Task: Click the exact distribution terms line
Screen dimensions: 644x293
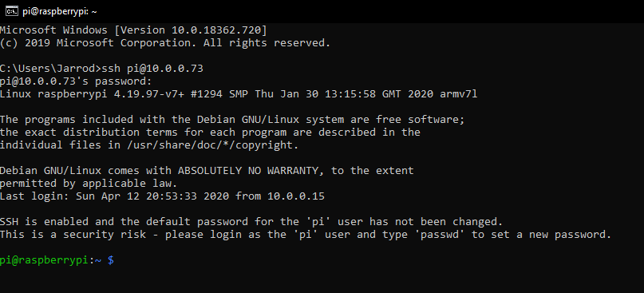Action: 210,133
